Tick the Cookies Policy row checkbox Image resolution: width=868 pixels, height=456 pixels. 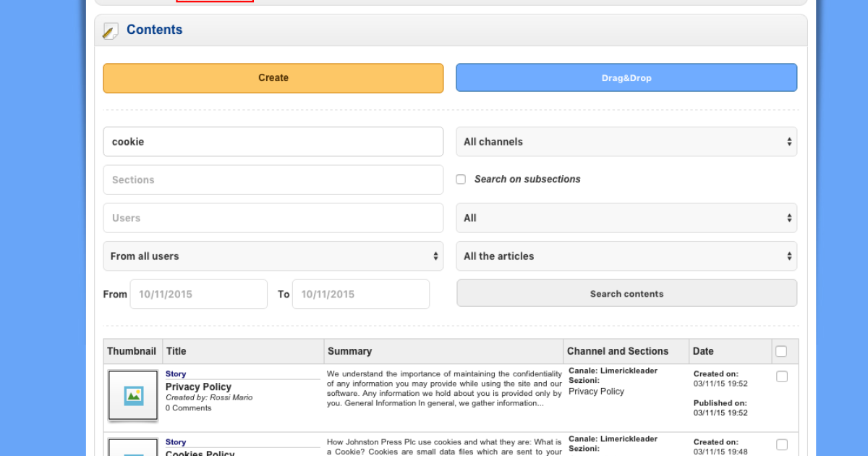pos(782,444)
